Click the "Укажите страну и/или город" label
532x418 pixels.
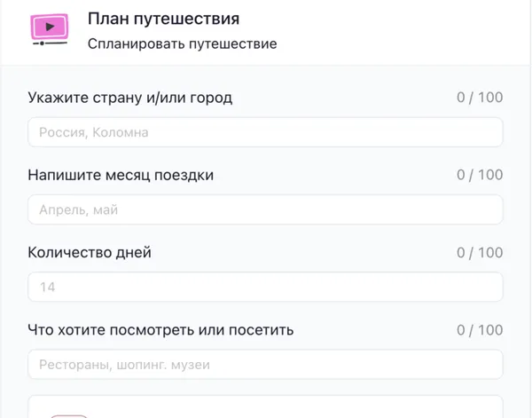pyautogui.click(x=130, y=98)
